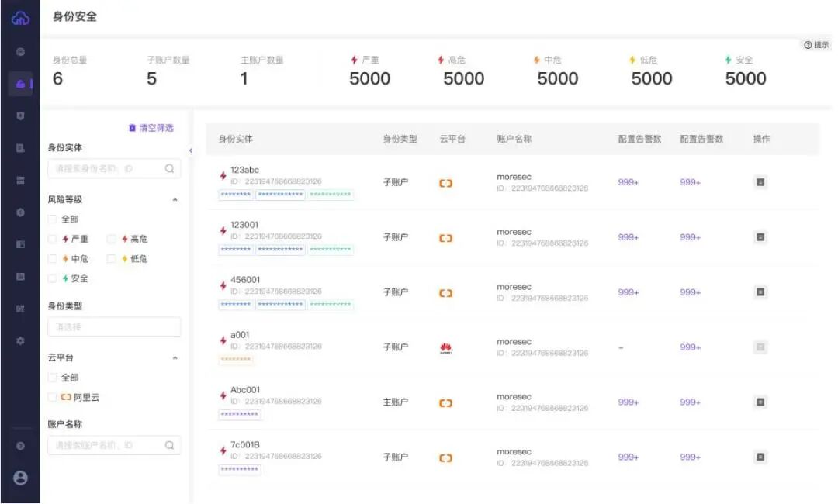This screenshot has height=504, width=838.
Task: Click the Huawei cloud icon in row a001
Action: [x=445, y=348]
